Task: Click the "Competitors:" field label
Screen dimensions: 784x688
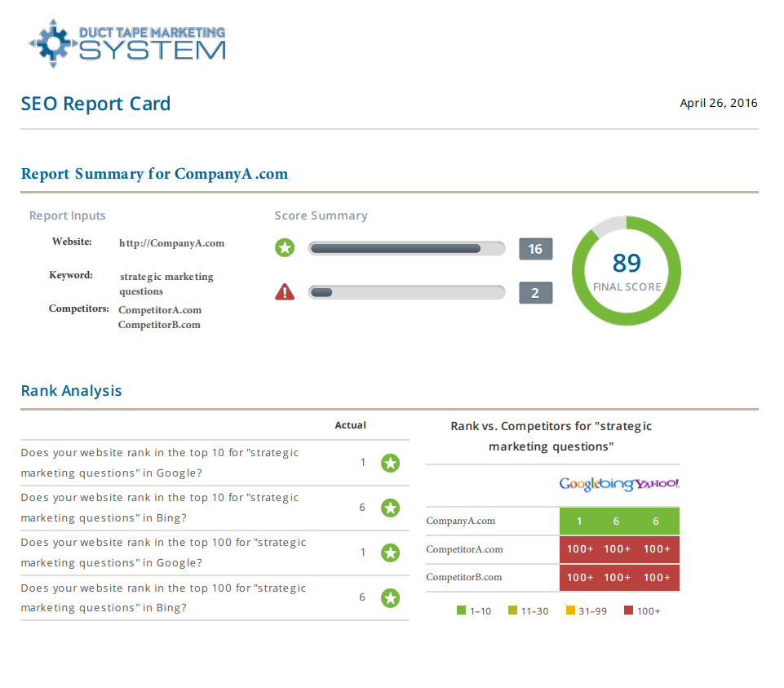Action: tap(79, 308)
